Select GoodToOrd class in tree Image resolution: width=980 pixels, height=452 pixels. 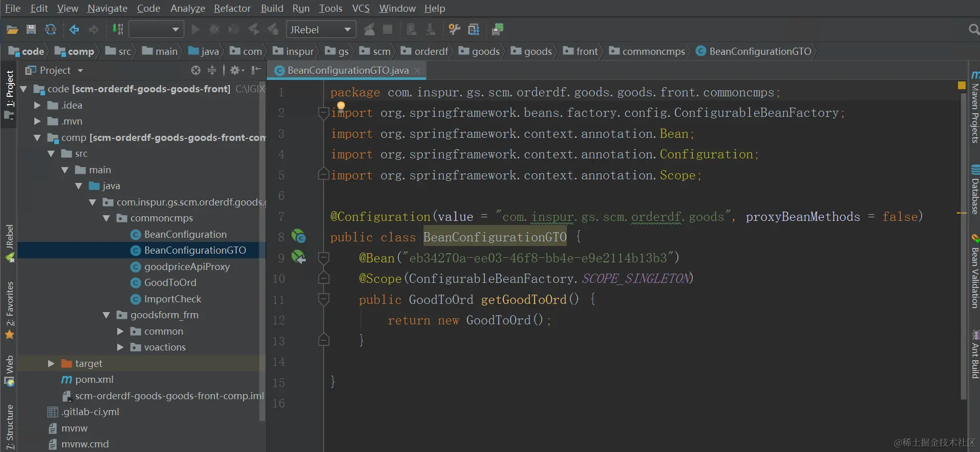170,282
